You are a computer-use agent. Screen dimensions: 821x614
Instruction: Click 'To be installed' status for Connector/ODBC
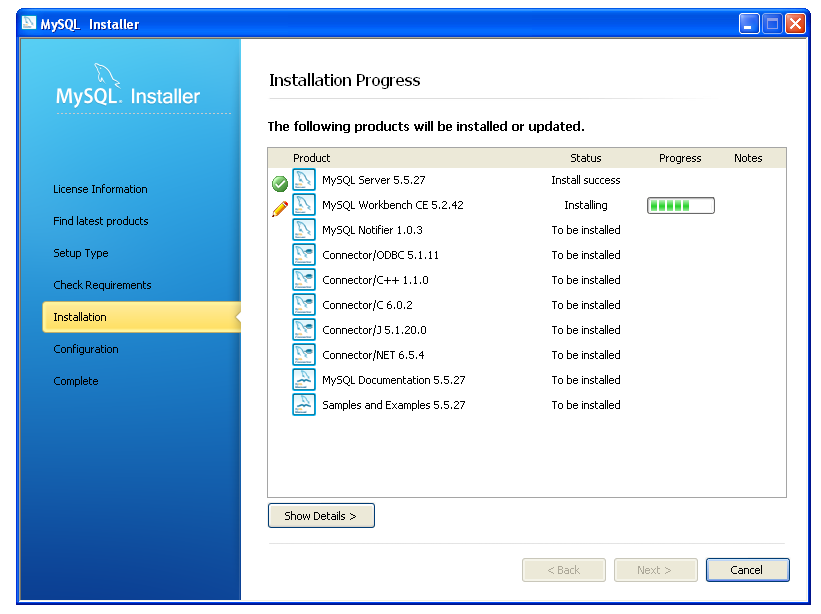pos(585,255)
